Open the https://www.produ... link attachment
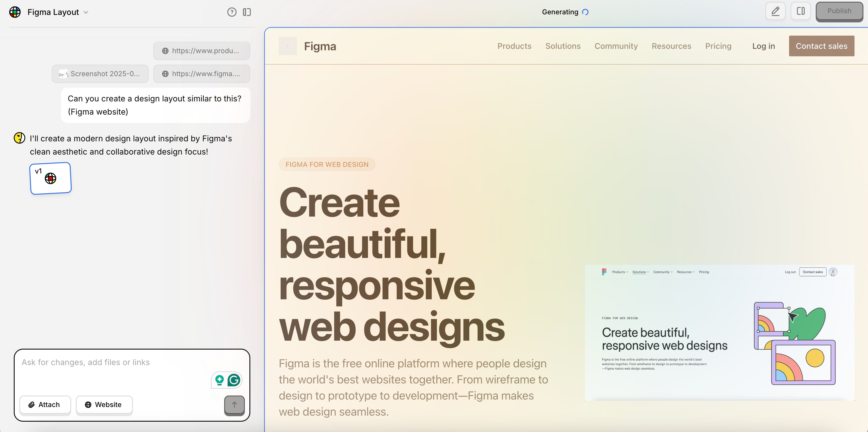Image resolution: width=868 pixels, height=432 pixels. pyautogui.click(x=201, y=51)
